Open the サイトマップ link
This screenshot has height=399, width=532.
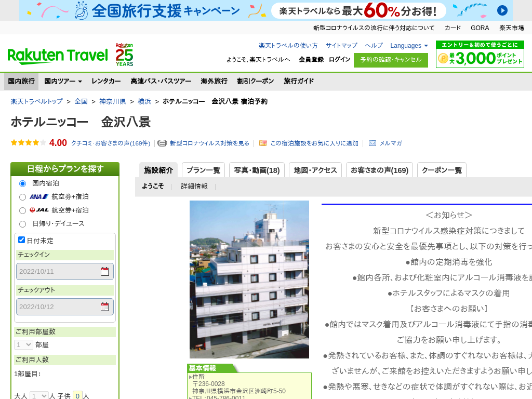tap(341, 46)
